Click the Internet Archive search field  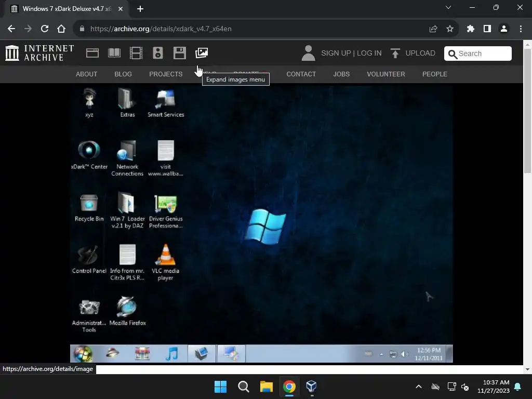[478, 54]
